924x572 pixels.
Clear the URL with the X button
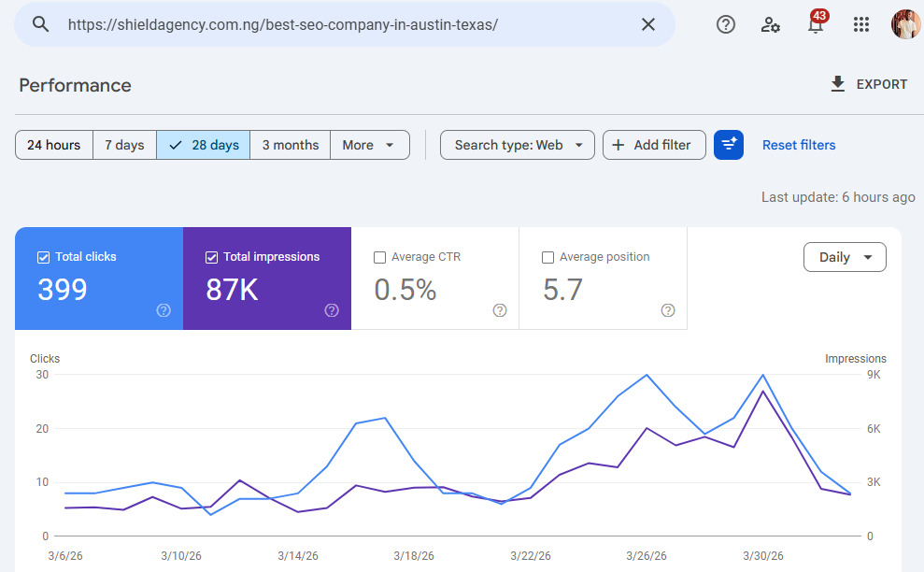(x=648, y=24)
